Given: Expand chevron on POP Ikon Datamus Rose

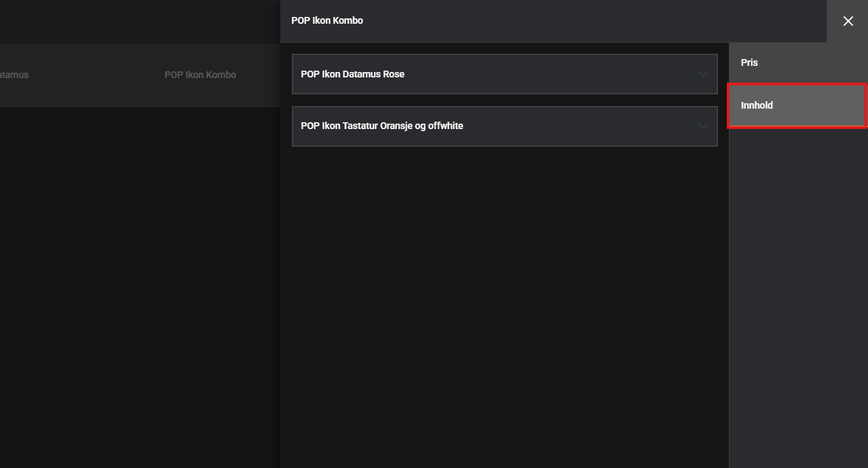Looking at the screenshot, I should [703, 74].
